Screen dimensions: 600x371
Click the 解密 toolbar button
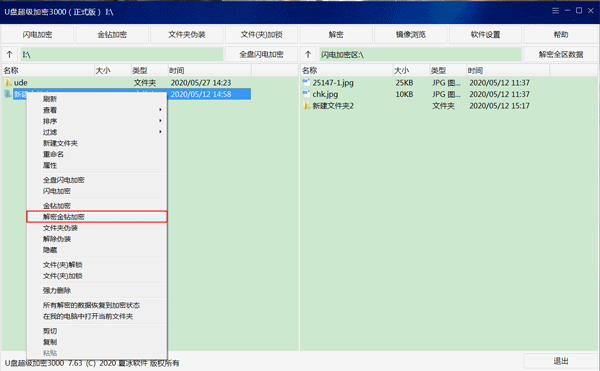tap(336, 34)
